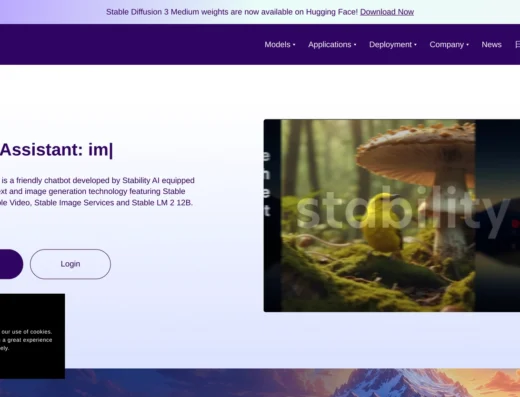Click the mountain landscape banner image
The width and height of the screenshot is (520, 397).
(293, 383)
